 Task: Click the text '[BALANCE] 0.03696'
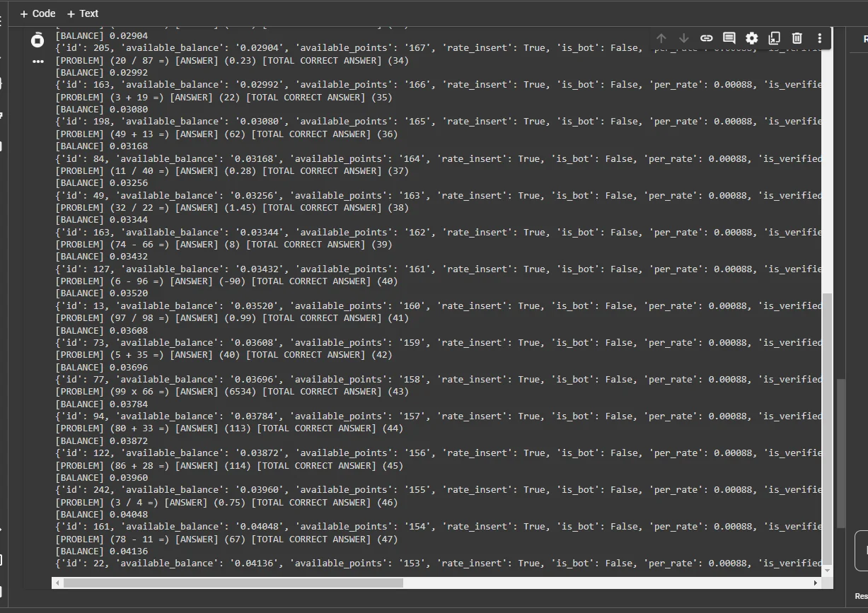coord(102,367)
